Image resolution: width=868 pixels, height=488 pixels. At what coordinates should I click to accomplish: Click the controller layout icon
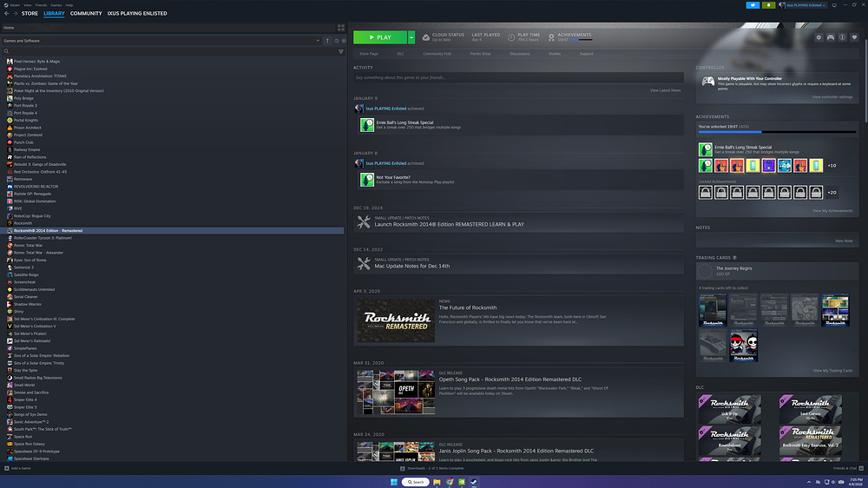click(831, 37)
